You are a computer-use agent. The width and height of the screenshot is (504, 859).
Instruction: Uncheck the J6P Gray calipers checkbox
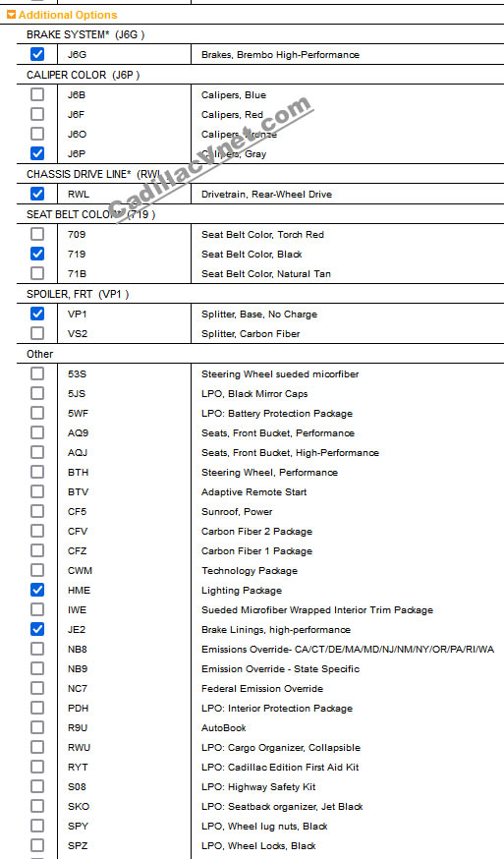[x=37, y=153]
